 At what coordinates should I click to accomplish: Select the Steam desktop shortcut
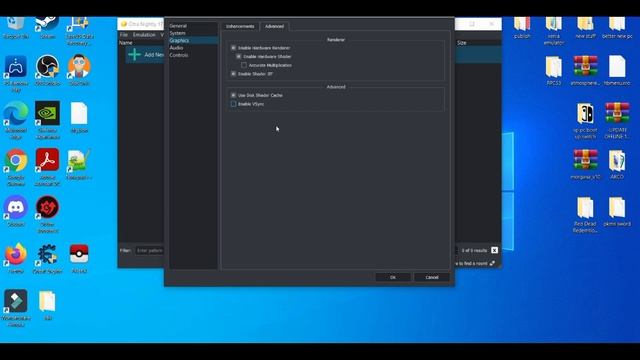(x=47, y=27)
